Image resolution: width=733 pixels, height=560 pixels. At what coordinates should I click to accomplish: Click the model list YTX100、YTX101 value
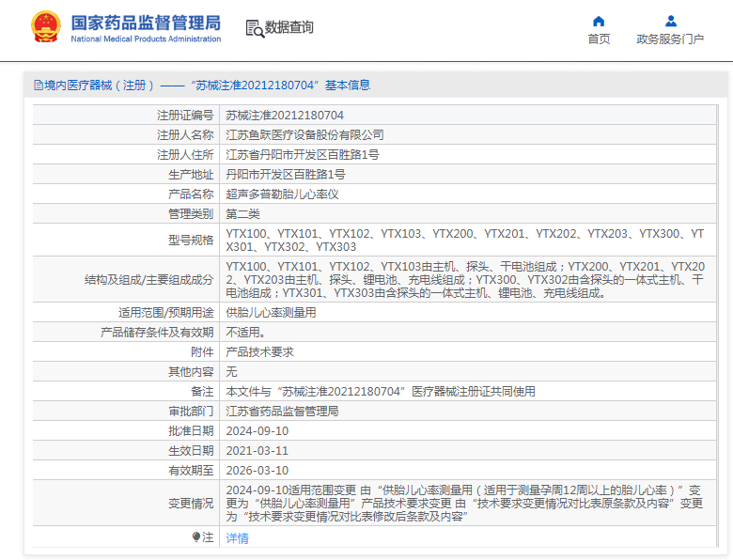[464, 240]
